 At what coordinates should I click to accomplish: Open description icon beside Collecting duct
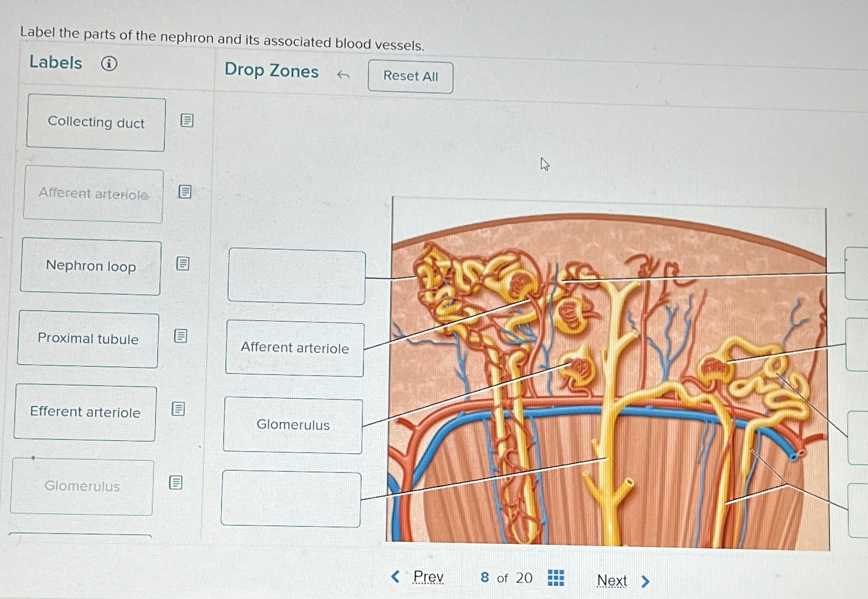point(187,120)
